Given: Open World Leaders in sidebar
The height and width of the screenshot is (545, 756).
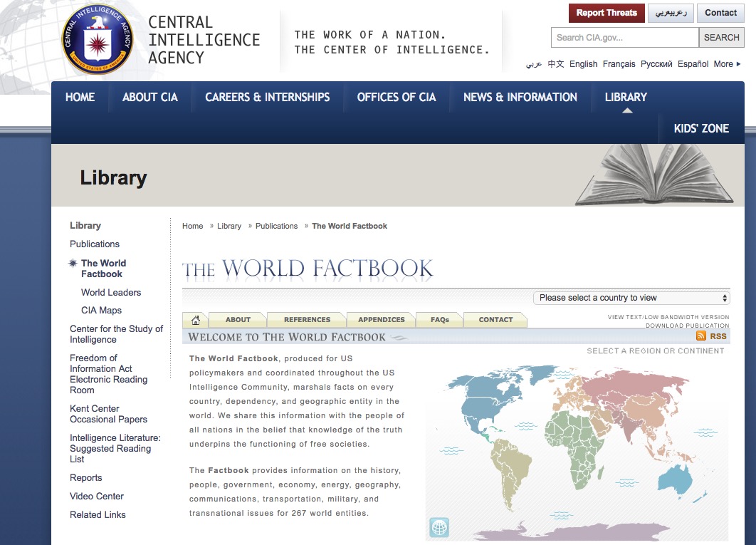Looking at the screenshot, I should (111, 293).
